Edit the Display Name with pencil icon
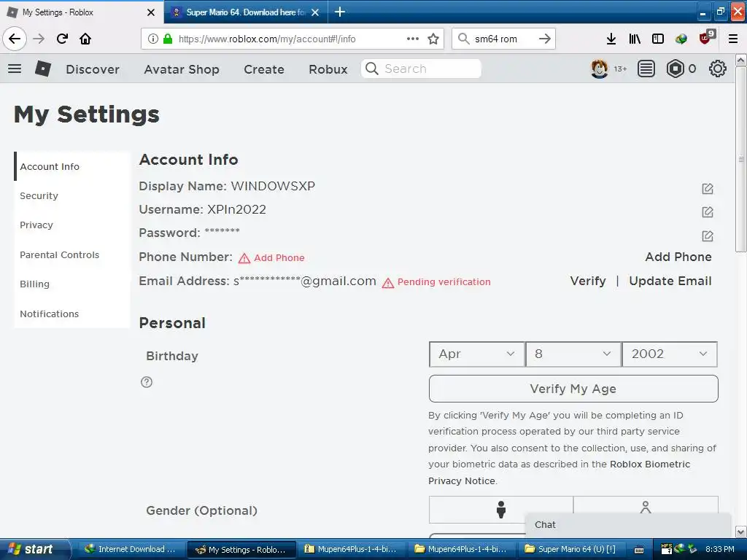Screen dimensions: 747x560 pos(708,189)
